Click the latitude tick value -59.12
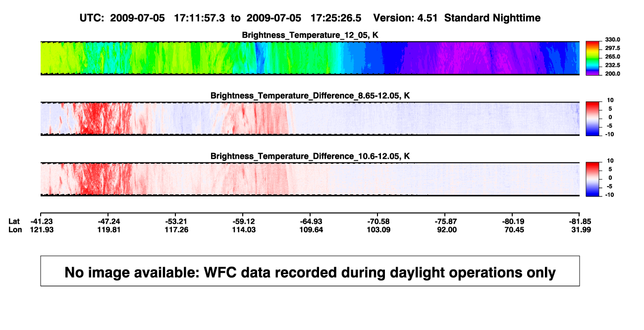 (x=244, y=221)
